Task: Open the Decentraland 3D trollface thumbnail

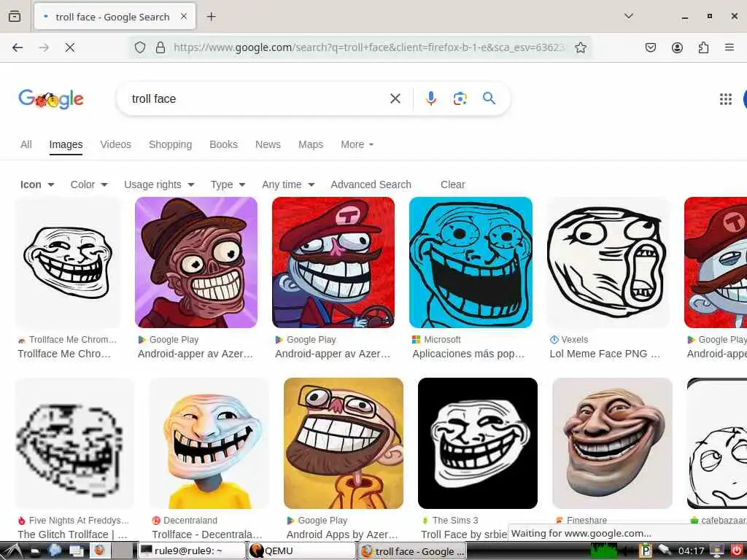Action: pyautogui.click(x=209, y=443)
